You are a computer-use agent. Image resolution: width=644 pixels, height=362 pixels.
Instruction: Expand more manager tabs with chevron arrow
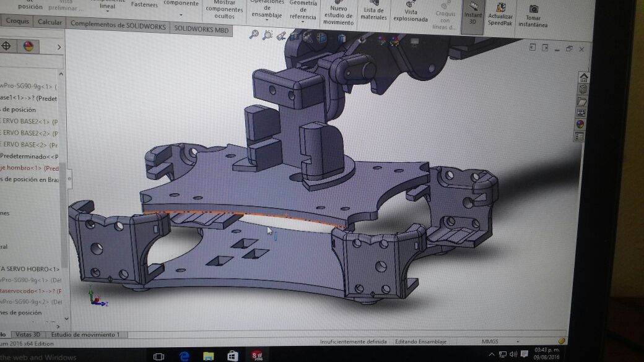[59, 47]
